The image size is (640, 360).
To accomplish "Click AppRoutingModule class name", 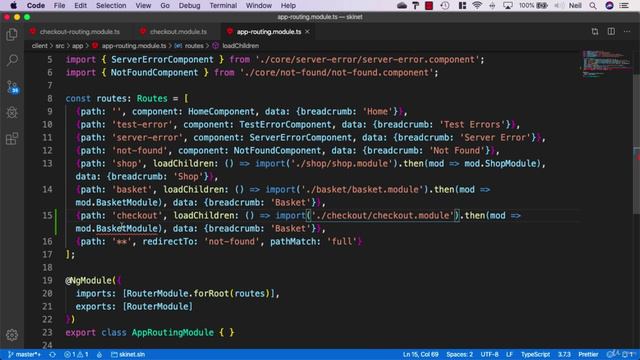I will 173,332.
